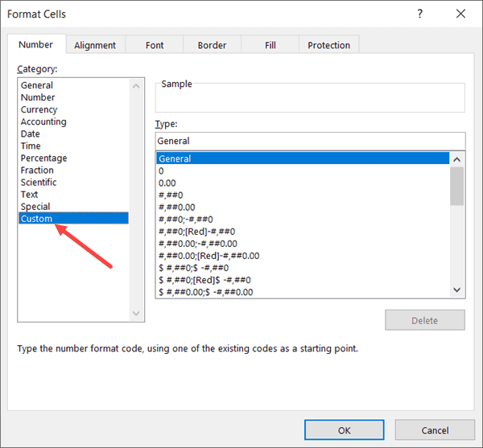This screenshot has height=448, width=483.
Task: Choose the #,##0;[Red]-#,##0 format
Action: coord(196,231)
